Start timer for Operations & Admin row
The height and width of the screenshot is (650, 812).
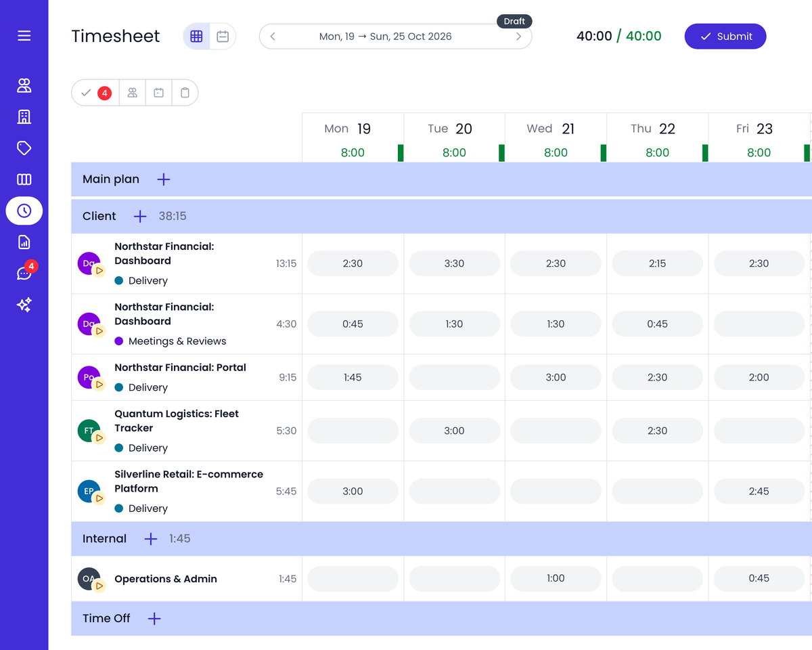coord(99,586)
